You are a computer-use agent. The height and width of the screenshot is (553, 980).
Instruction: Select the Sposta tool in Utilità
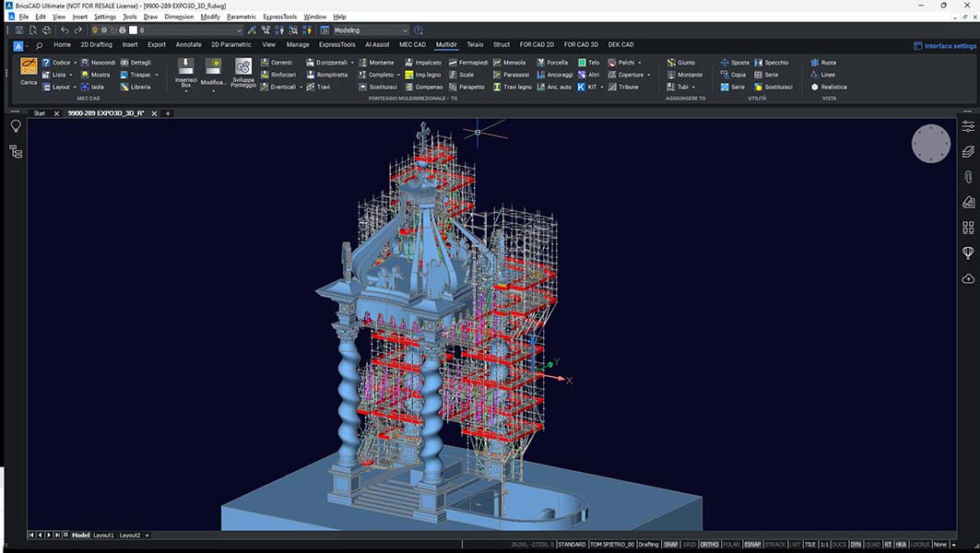(x=740, y=62)
